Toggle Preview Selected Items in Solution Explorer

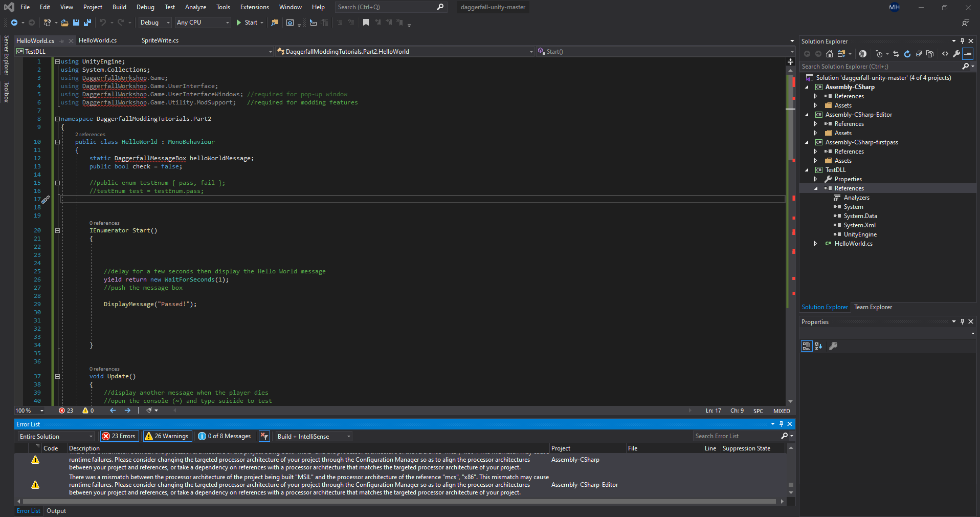[968, 54]
